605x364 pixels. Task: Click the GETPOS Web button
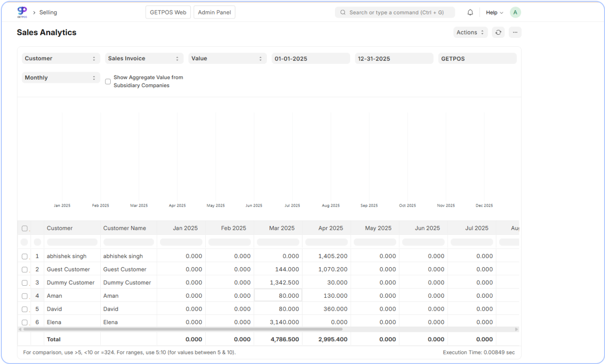click(168, 13)
